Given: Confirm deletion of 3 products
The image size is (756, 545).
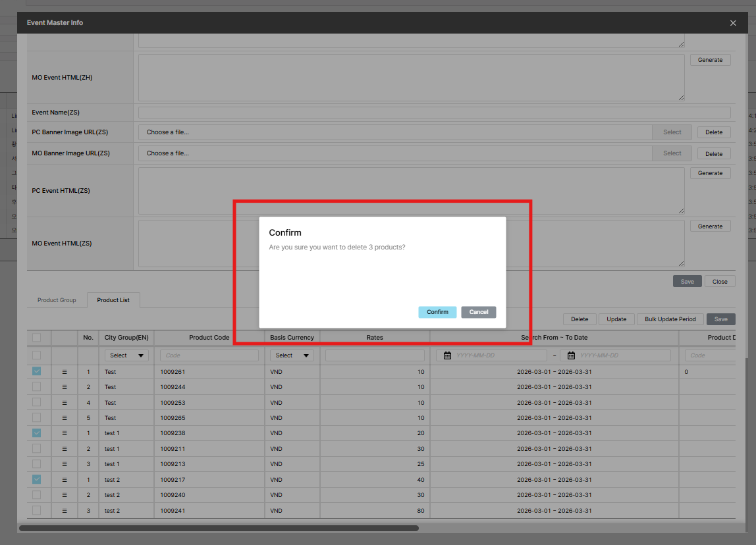Looking at the screenshot, I should click(437, 312).
